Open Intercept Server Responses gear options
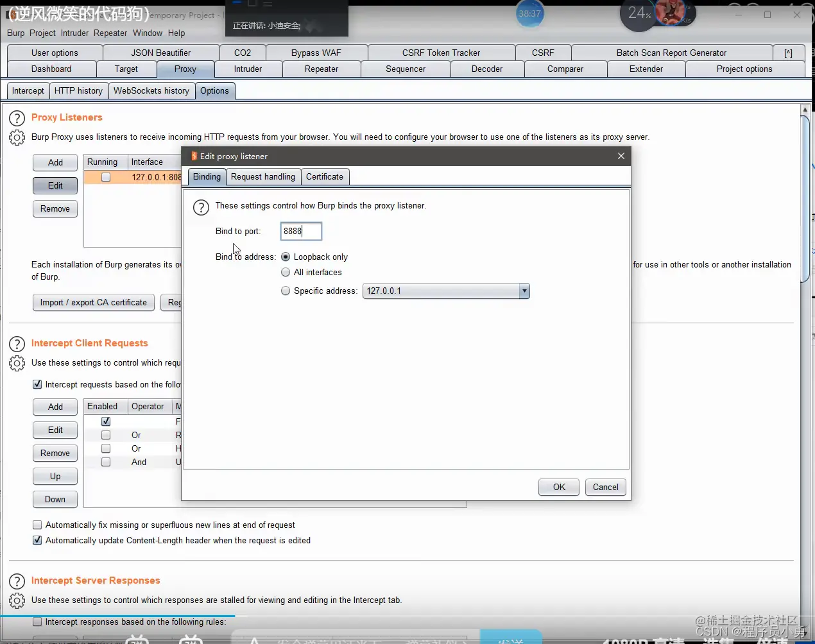 (17, 601)
